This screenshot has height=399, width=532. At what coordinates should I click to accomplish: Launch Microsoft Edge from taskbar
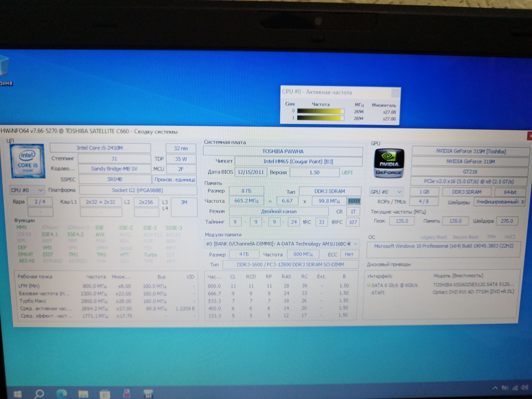pyautogui.click(x=61, y=393)
